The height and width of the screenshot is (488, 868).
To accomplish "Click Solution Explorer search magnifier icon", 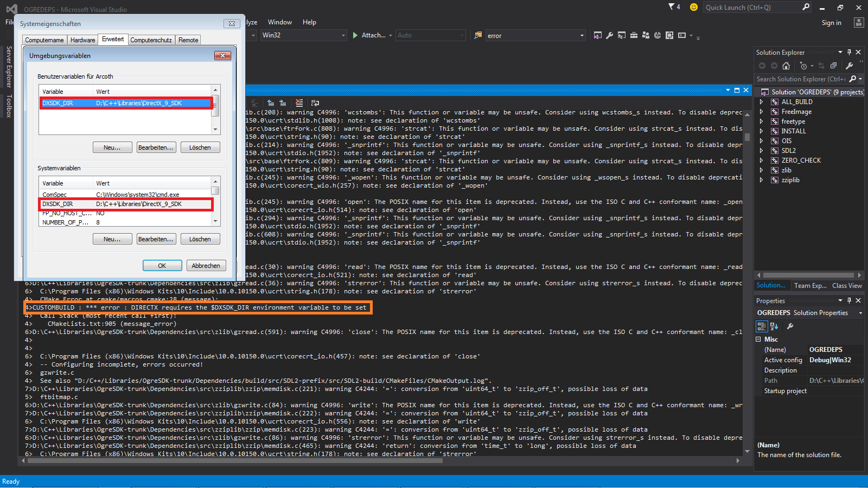I will (853, 79).
